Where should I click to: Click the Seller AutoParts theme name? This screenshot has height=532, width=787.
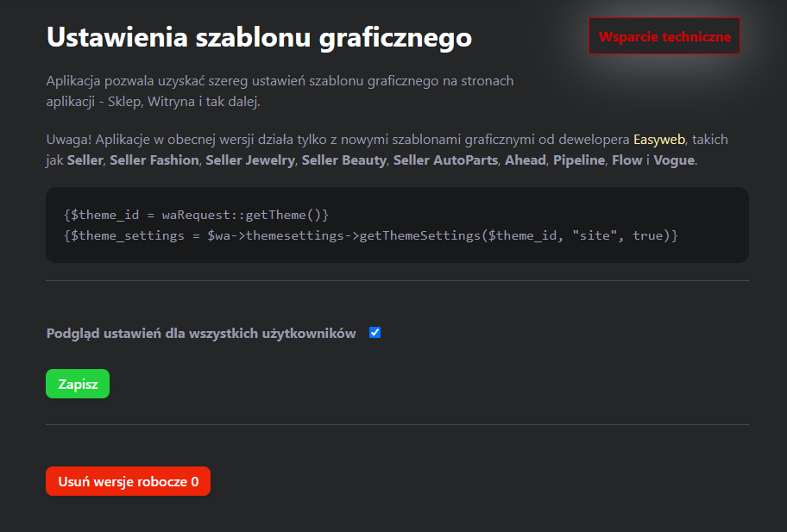click(x=445, y=160)
